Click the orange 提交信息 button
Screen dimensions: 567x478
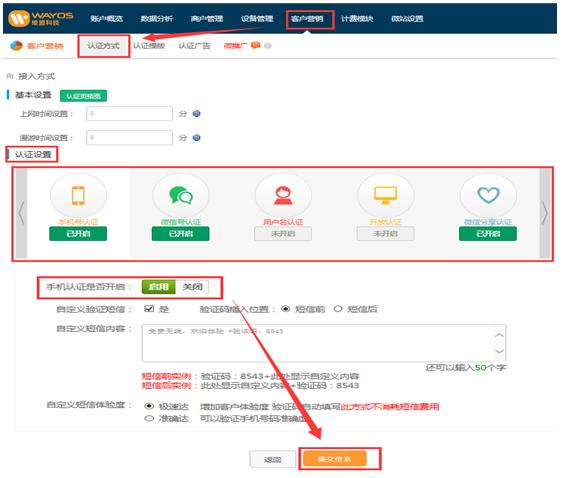tap(334, 459)
